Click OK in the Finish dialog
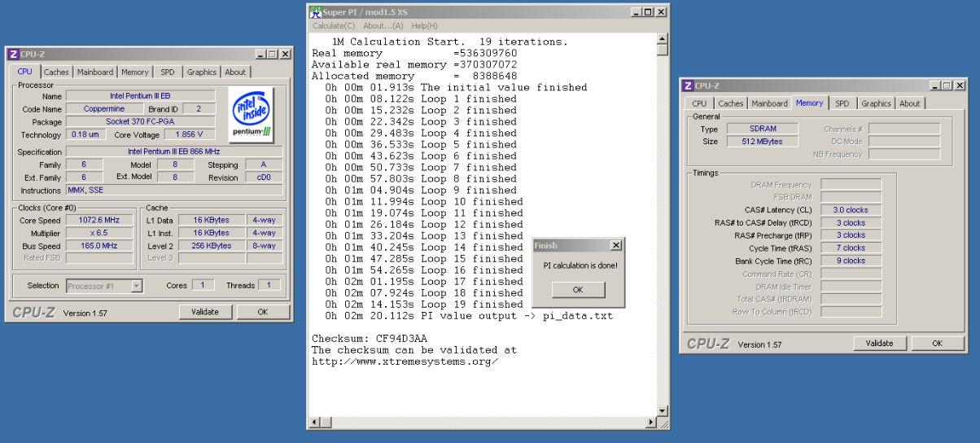Image resolution: width=980 pixels, height=443 pixels. pyautogui.click(x=579, y=289)
